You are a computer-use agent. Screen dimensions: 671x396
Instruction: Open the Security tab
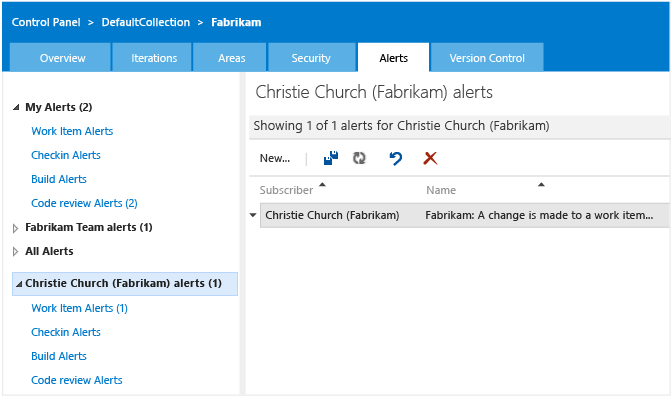[312, 57]
